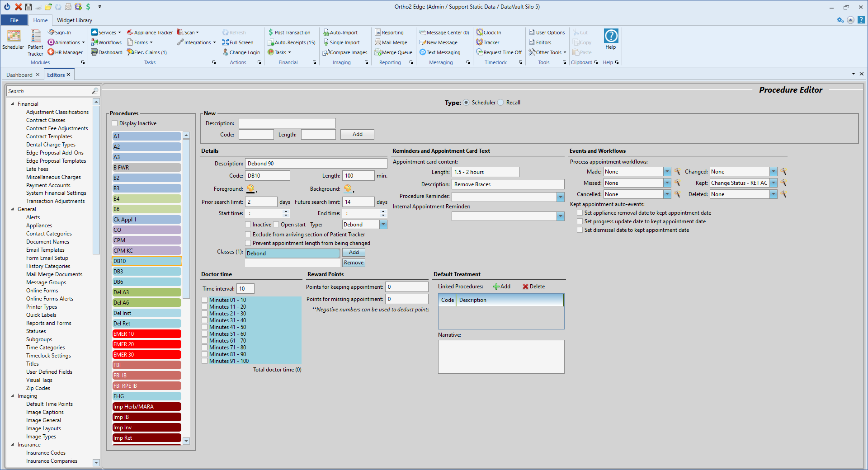Pick the Foreground color
This screenshot has height=470, width=868.
click(x=251, y=189)
